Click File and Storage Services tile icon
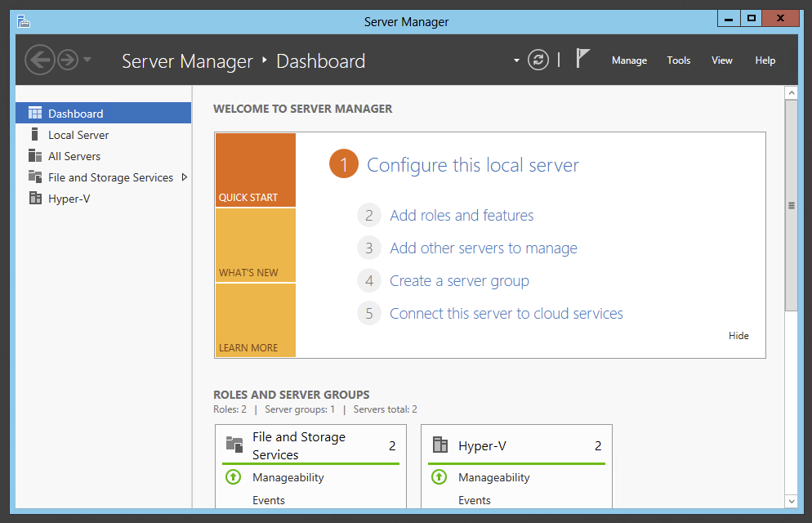 point(234,445)
